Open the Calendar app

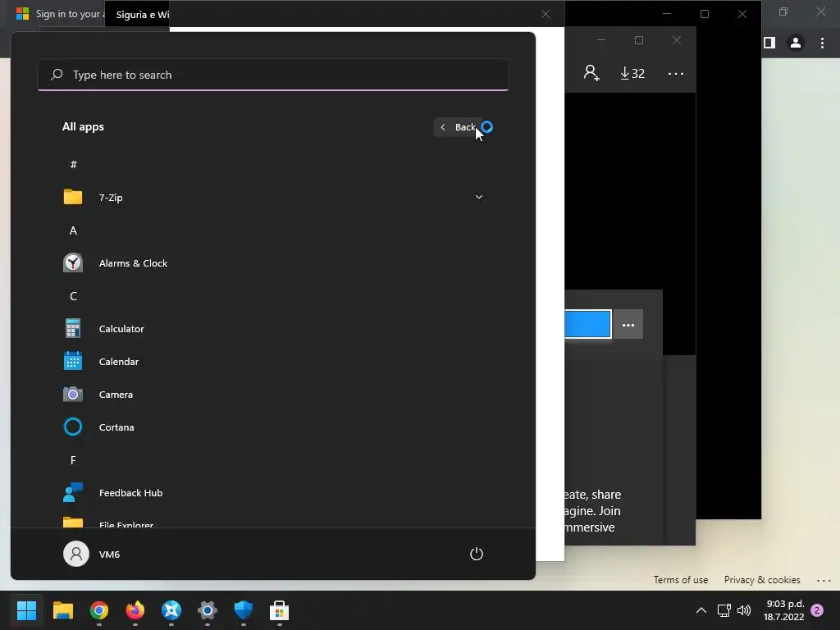pyautogui.click(x=272, y=362)
